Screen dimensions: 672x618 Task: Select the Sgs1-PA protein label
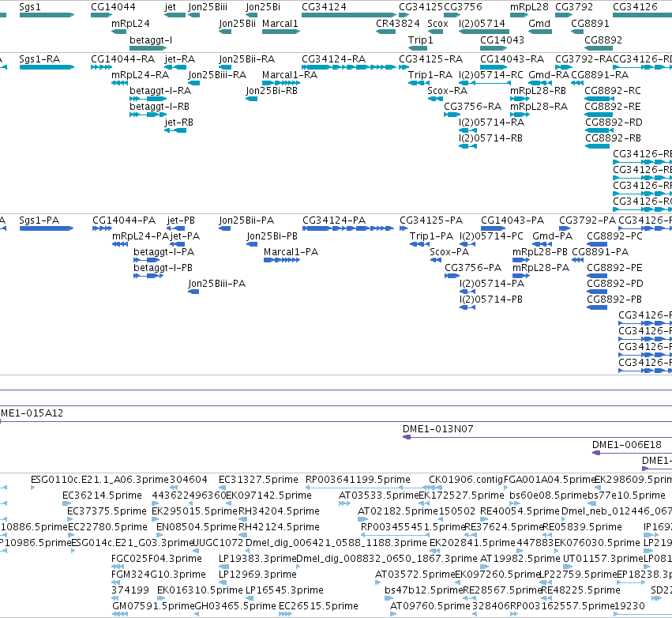(39, 220)
